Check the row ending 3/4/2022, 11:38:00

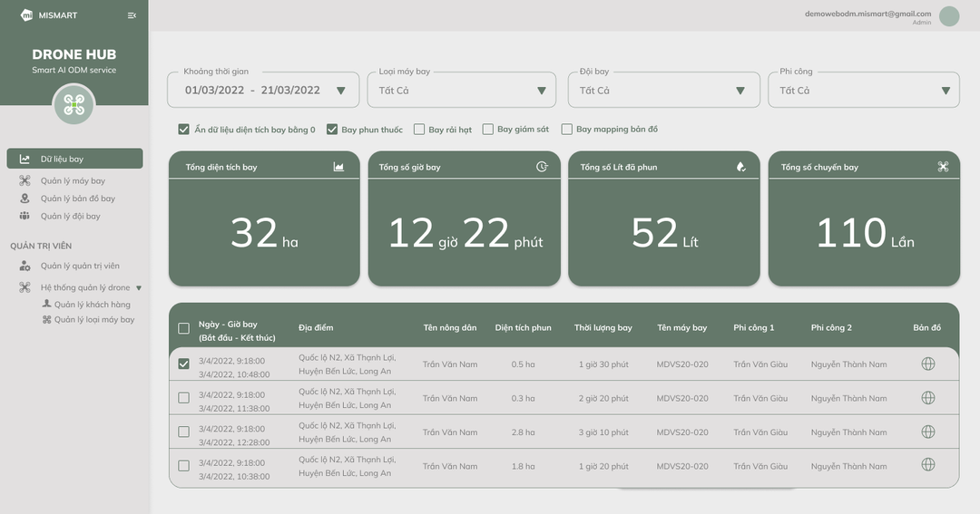(x=183, y=398)
